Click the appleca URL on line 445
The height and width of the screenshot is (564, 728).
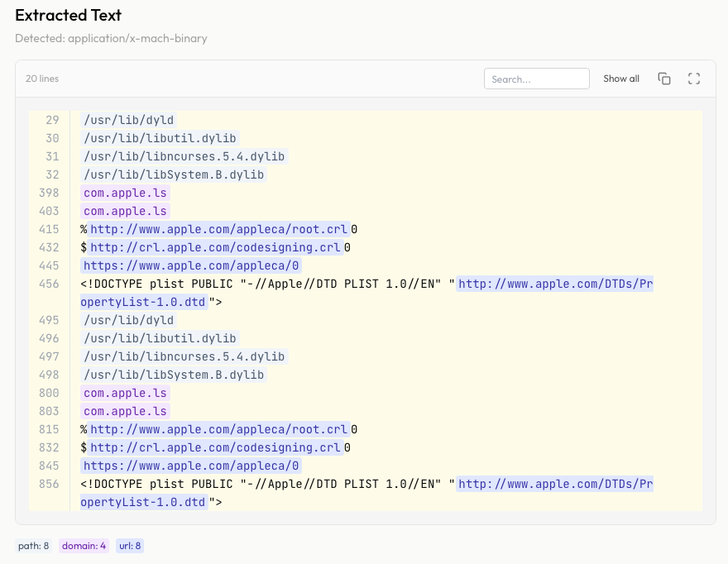click(191, 265)
